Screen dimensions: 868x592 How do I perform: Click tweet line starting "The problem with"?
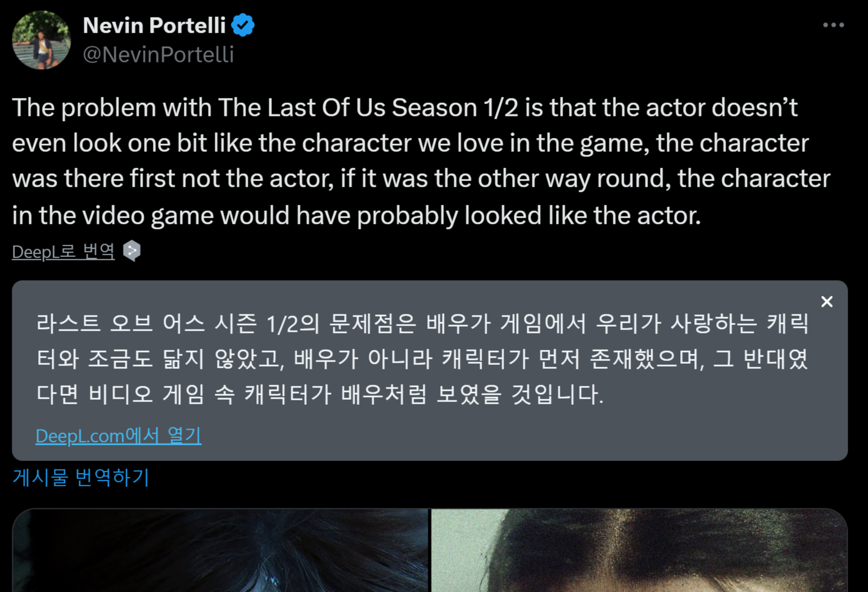[405, 107]
